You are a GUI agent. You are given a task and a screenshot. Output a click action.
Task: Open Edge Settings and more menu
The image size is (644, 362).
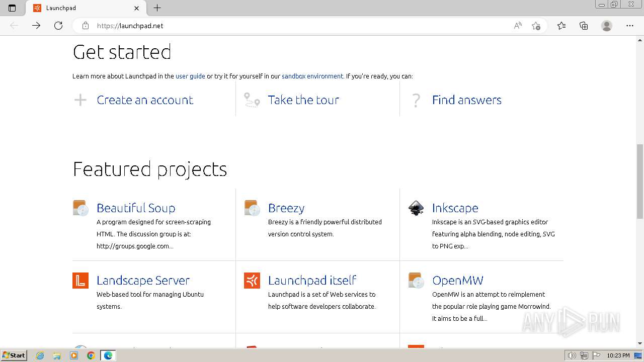pyautogui.click(x=630, y=26)
